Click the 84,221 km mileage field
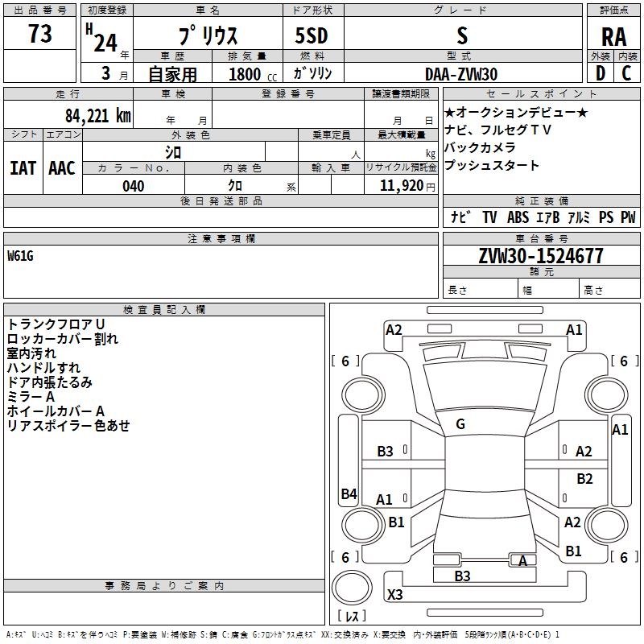644x644 pixels. pyautogui.click(x=98, y=115)
